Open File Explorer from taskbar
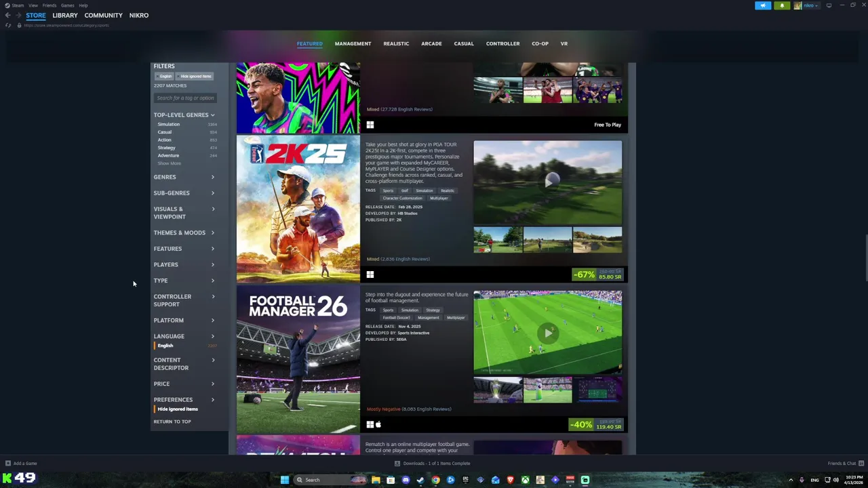The width and height of the screenshot is (868, 488). tap(376, 480)
